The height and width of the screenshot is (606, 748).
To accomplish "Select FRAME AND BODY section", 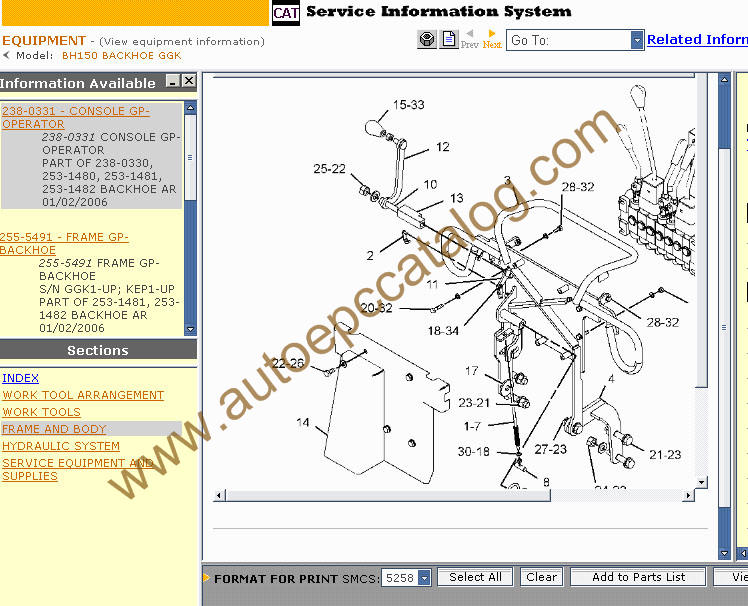I will click(54, 429).
